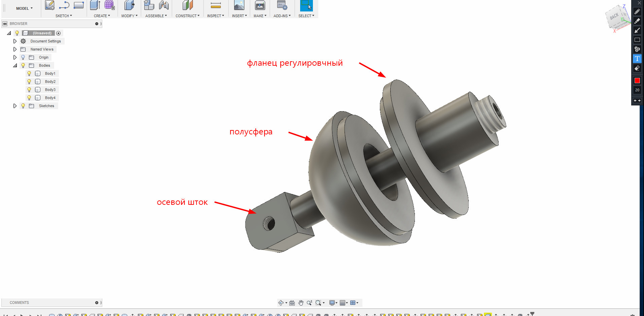Collapse the Bodies folder
Viewport: 644px width, 316px height.
15,65
